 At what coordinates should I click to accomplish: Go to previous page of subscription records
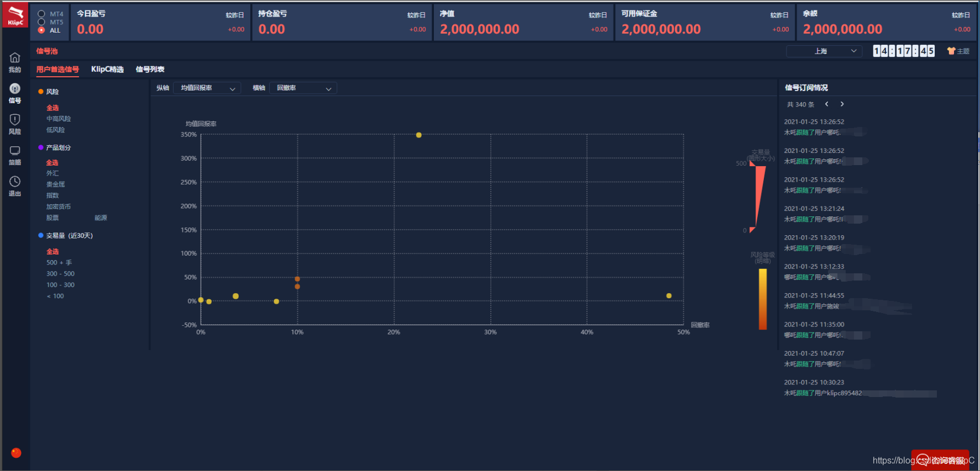click(x=827, y=104)
